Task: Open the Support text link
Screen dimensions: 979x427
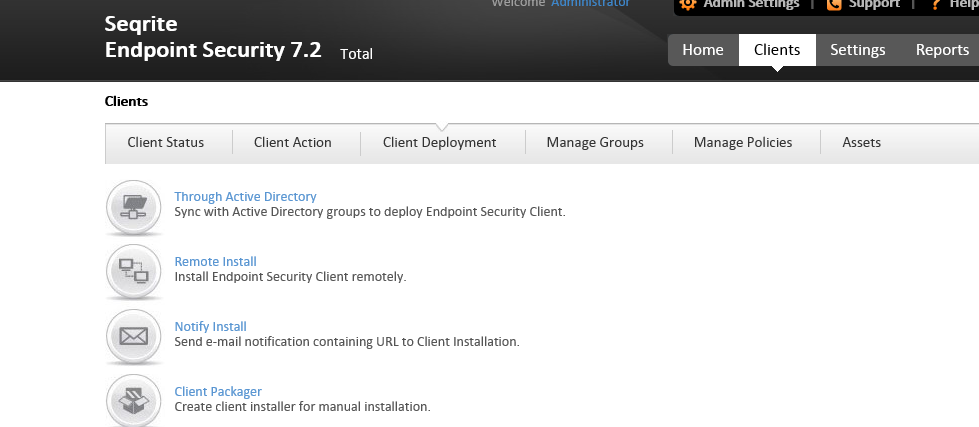Action: pos(874,4)
